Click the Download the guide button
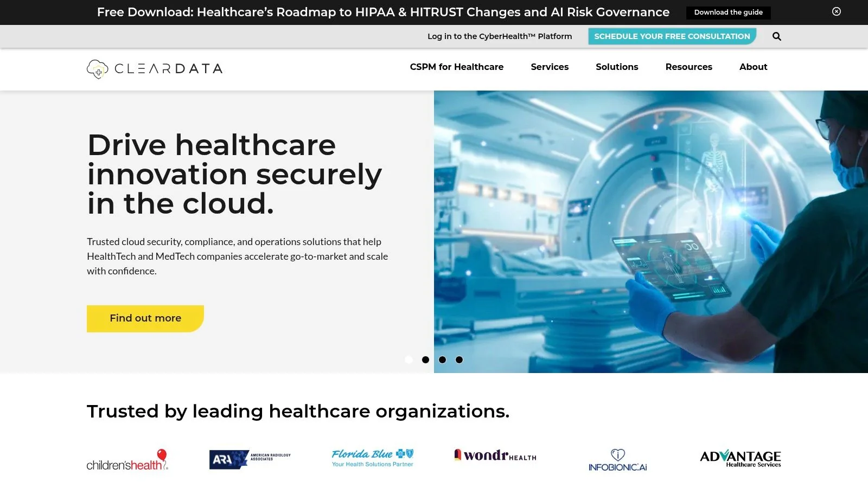Image resolution: width=868 pixels, height=488 pixels. (x=729, y=12)
